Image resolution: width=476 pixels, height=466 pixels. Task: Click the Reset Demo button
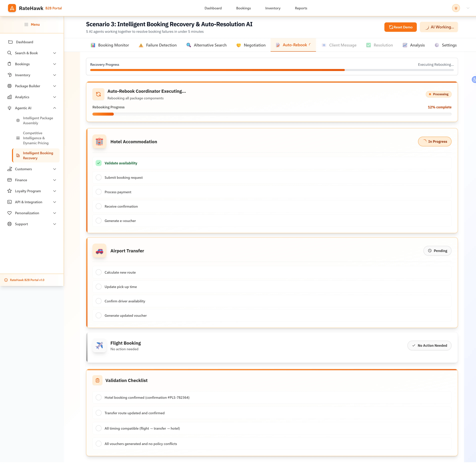tap(400, 27)
